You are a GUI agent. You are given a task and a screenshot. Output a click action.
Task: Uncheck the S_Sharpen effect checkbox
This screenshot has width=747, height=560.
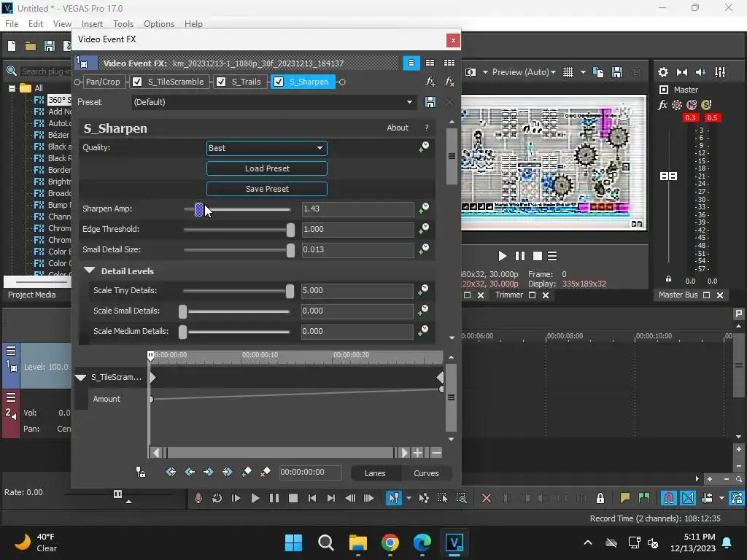(x=279, y=82)
